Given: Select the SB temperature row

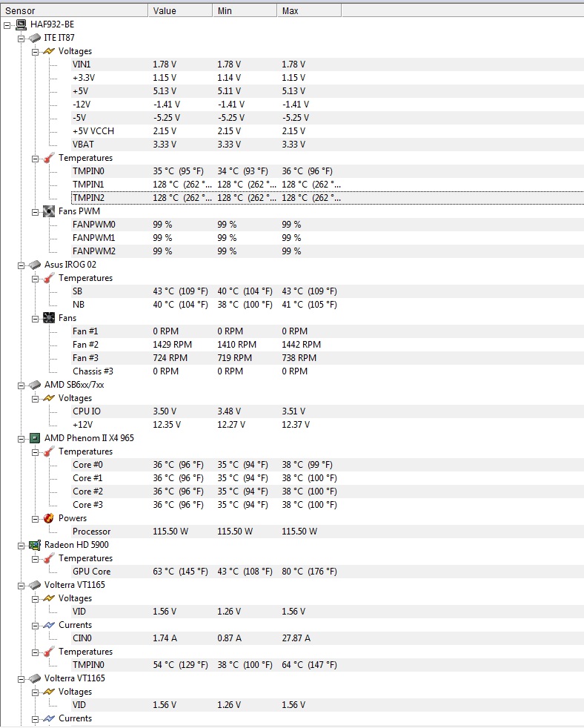Looking at the screenshot, I should pos(328,291).
